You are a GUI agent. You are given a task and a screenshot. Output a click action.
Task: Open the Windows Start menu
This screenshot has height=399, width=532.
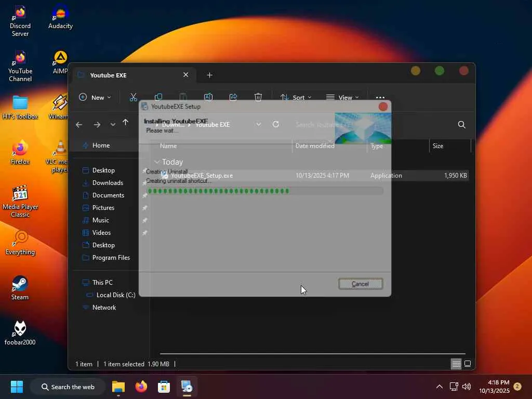[x=17, y=387]
